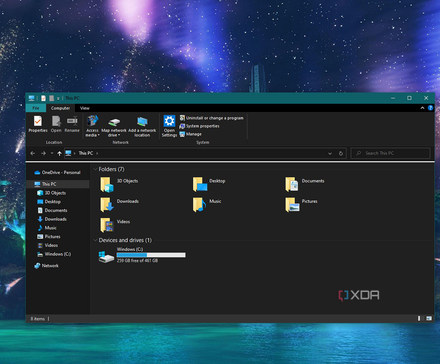
Task: Select Desktop in the navigation pane
Action: click(x=49, y=202)
